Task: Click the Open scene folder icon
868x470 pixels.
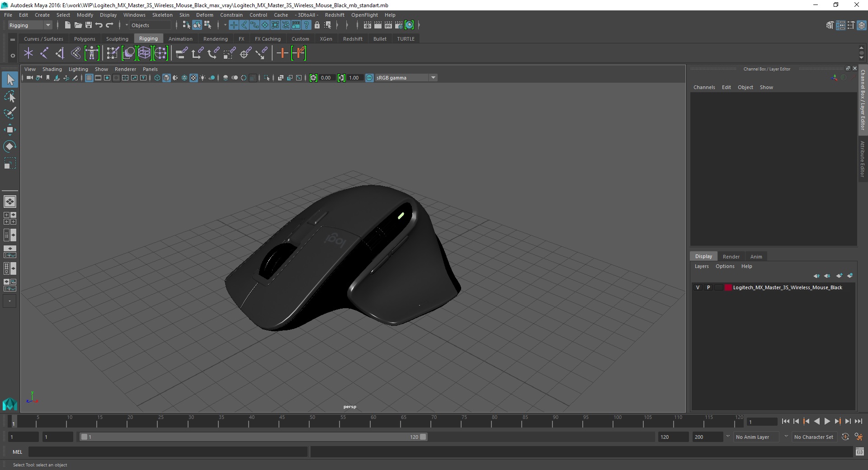Action: (x=78, y=25)
